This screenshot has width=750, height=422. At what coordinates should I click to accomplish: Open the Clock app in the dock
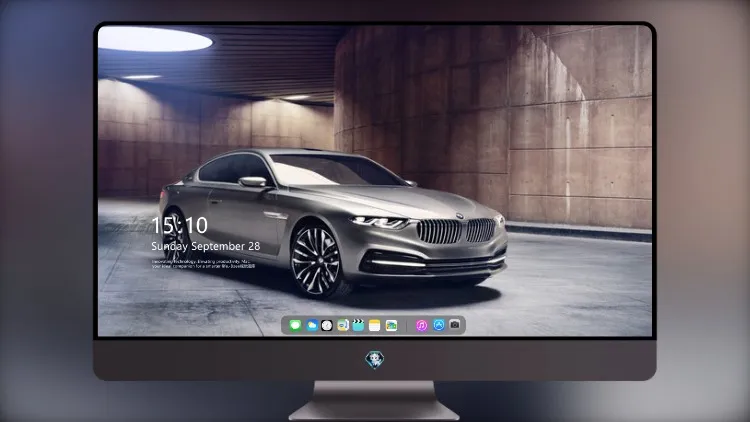pos(327,325)
